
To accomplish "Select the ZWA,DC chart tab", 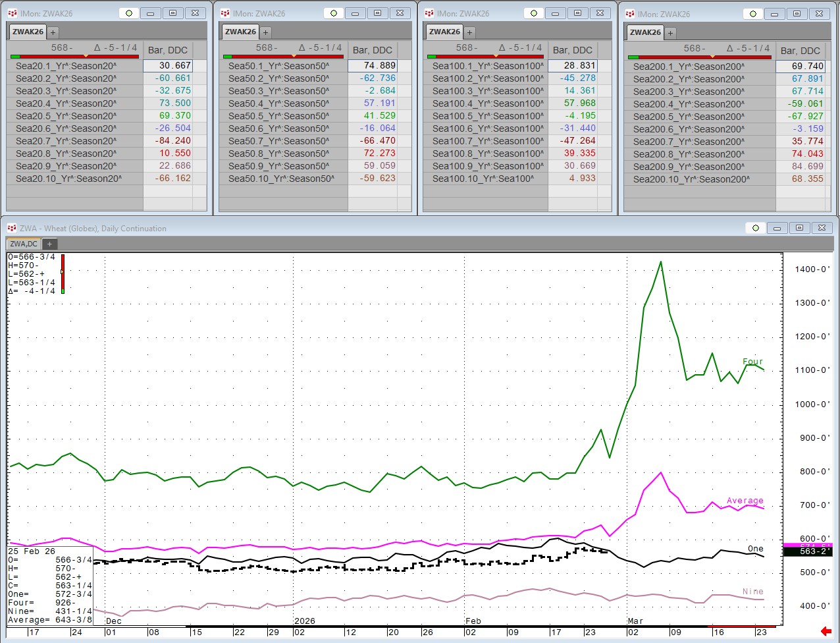I will coord(24,244).
